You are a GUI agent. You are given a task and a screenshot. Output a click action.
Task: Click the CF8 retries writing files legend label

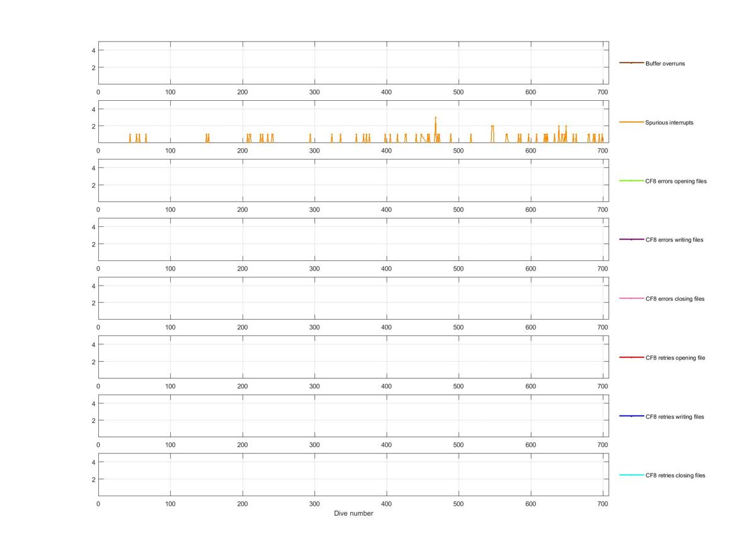[x=675, y=417]
